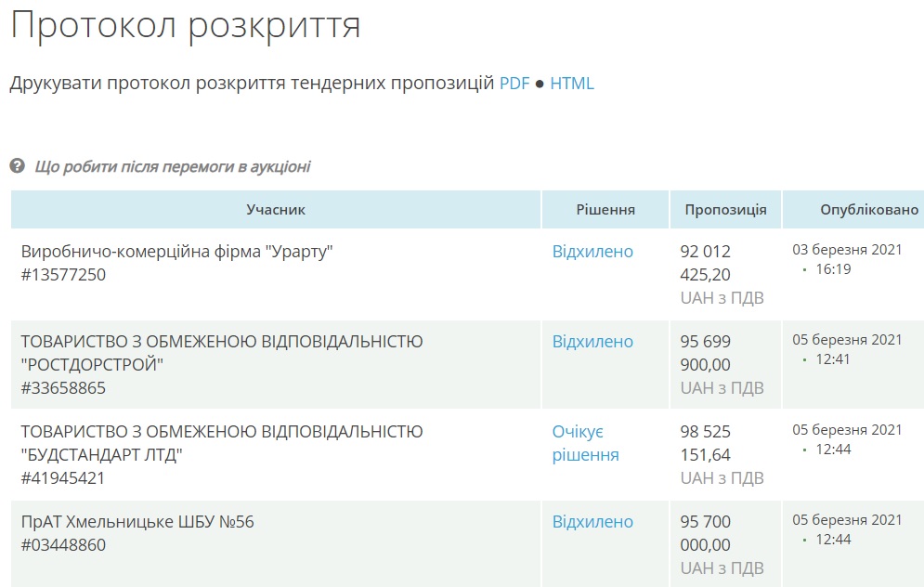Open the Очікує рішення status for БУДСТАНДАРТ ЛТД
This screenshot has width=924, height=587.
click(x=585, y=444)
